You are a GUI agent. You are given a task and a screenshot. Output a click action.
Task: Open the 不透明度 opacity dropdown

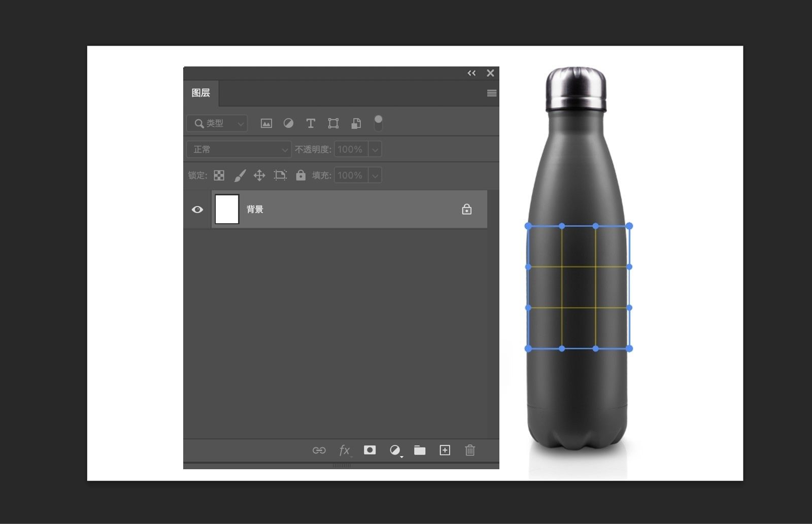click(x=375, y=149)
